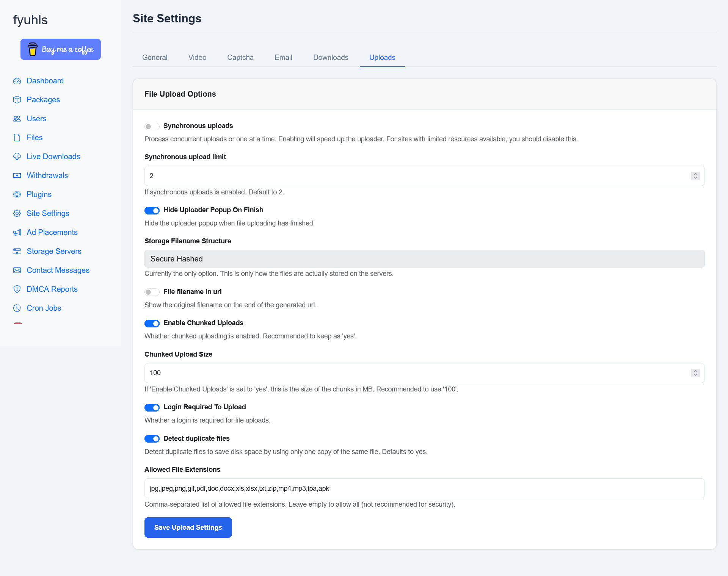Toggle File filename in url switch
The width and height of the screenshot is (728, 576).
[152, 292]
